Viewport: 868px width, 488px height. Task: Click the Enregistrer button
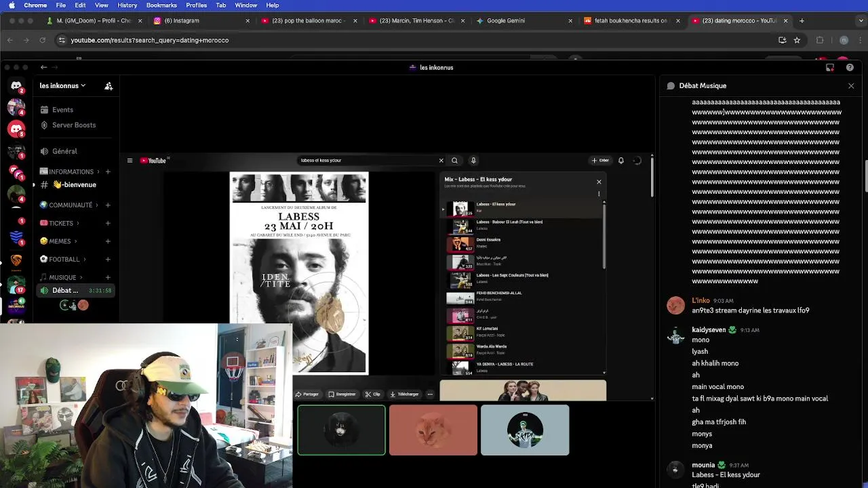[x=342, y=394]
